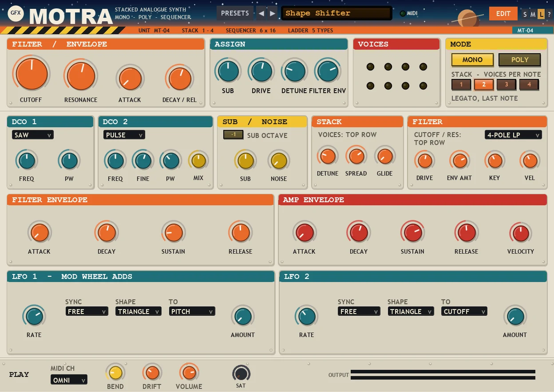Go to previous preset arrow

(261, 13)
